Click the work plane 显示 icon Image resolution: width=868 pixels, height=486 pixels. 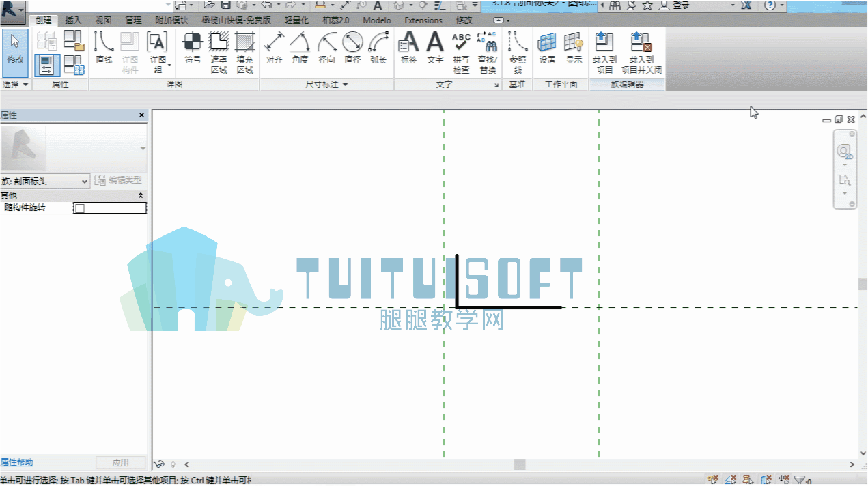point(574,48)
